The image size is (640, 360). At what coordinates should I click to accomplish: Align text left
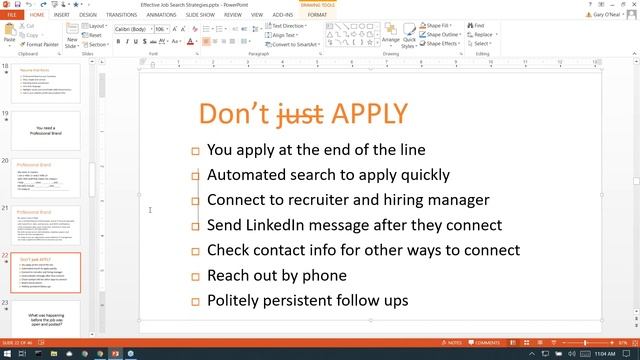point(206,41)
